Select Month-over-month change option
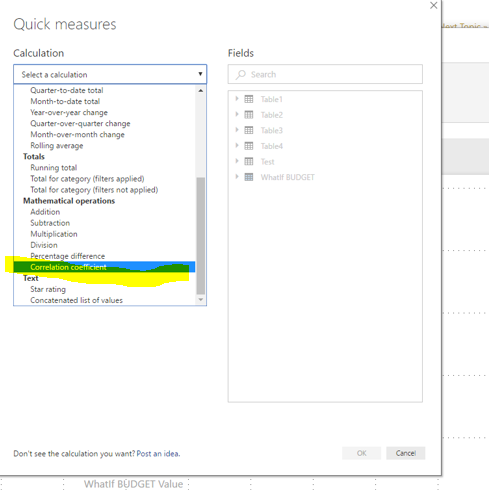Screen dimensions: 489x490 point(77,134)
